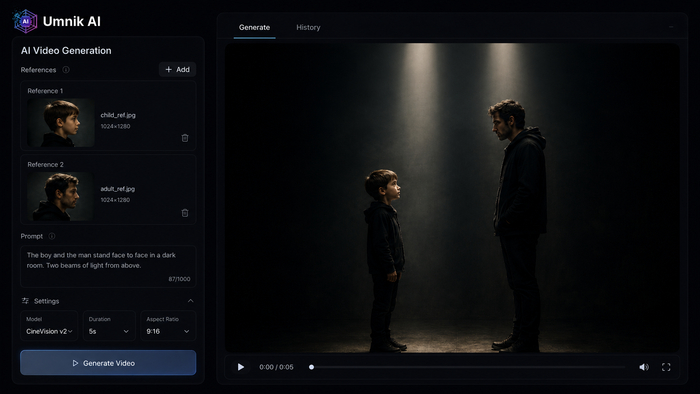Click the AI Video Generation heading
700x394 pixels.
point(66,50)
